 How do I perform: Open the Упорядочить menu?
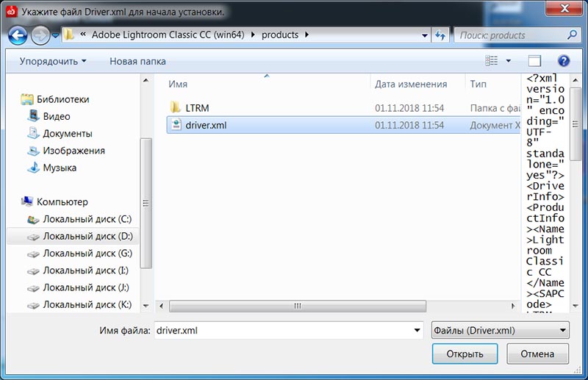(x=53, y=61)
